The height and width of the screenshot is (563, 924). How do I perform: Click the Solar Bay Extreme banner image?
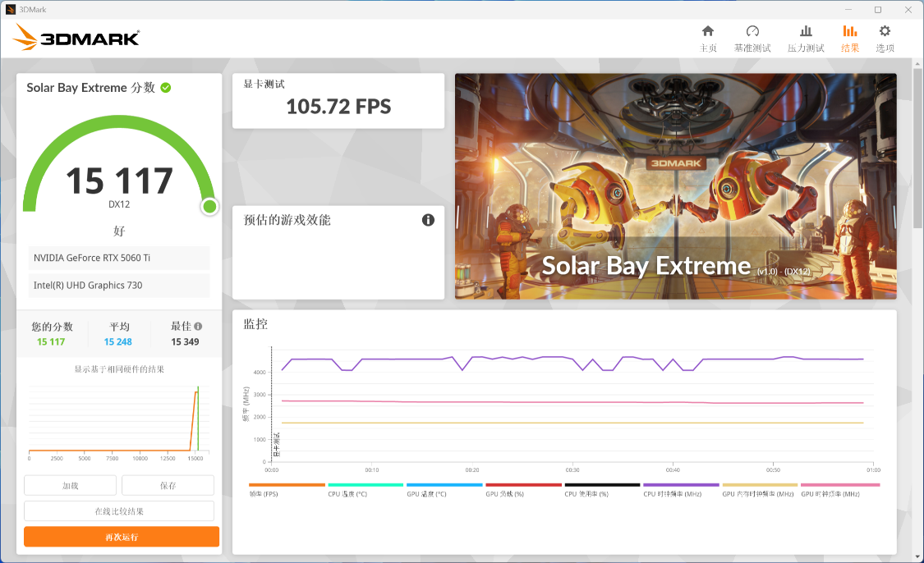675,186
